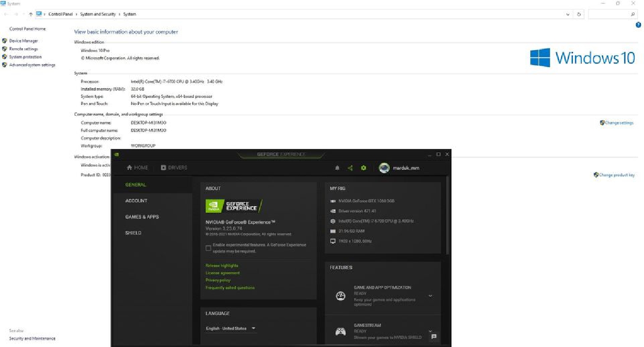Click the marduk_mm profile avatar

tap(384, 168)
